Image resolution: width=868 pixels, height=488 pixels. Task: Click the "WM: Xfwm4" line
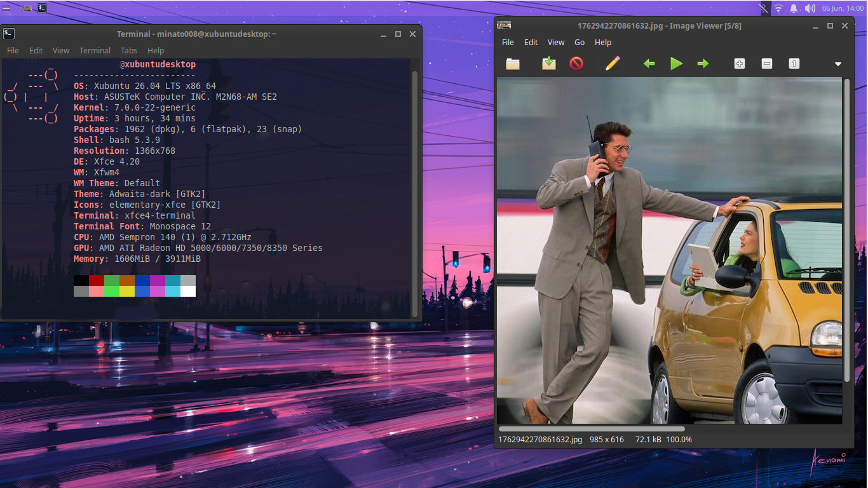coord(97,172)
